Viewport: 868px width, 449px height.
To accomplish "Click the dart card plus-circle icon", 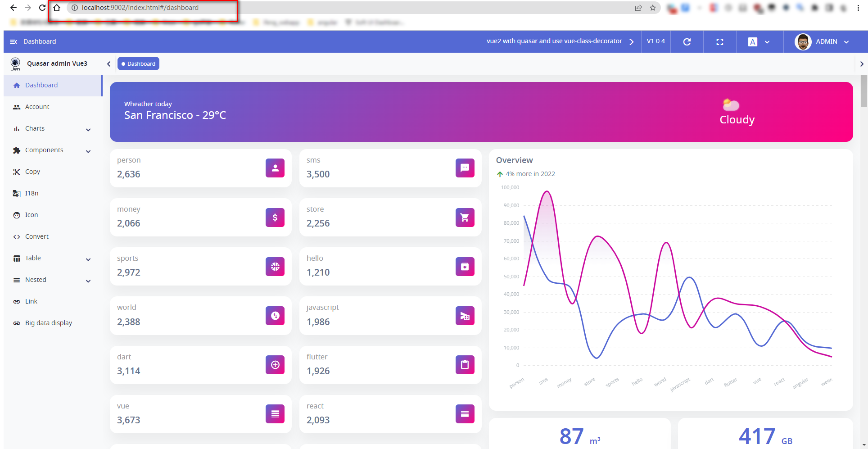I will 275,365.
